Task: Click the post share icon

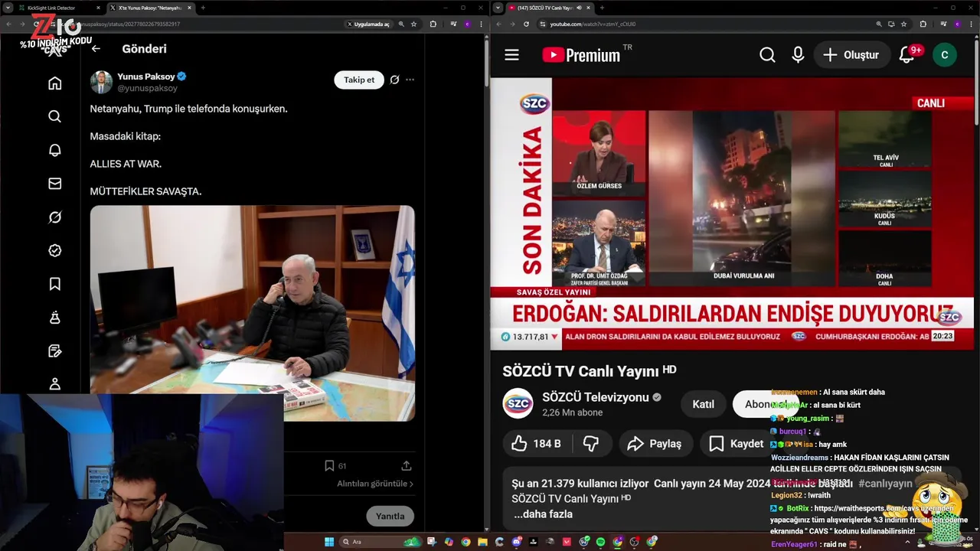Action: click(407, 465)
